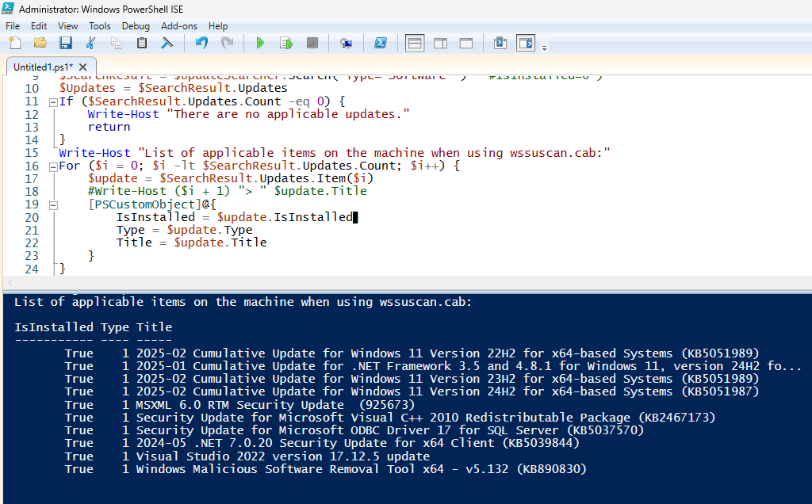Open the Add-ons menu
The width and height of the screenshot is (812, 504).
178,26
